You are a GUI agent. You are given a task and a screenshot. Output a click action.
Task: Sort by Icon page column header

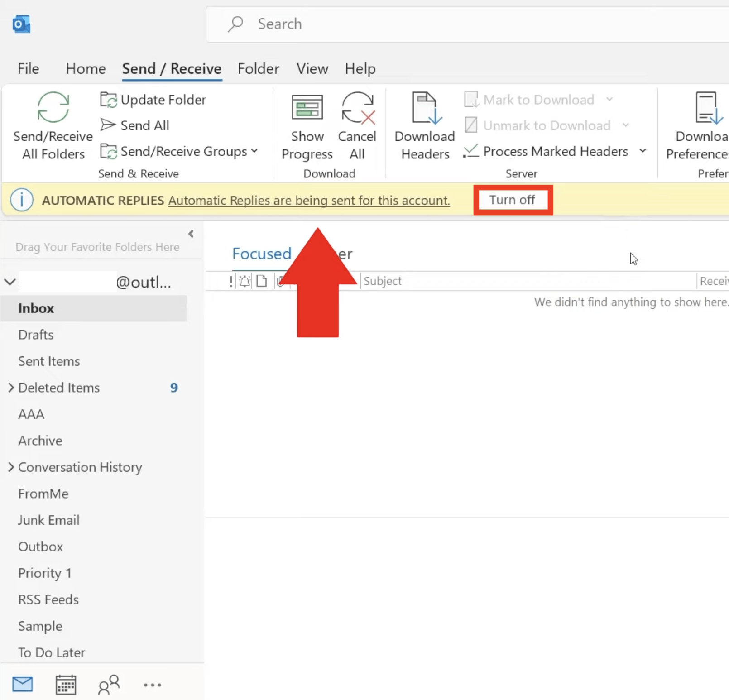point(262,281)
